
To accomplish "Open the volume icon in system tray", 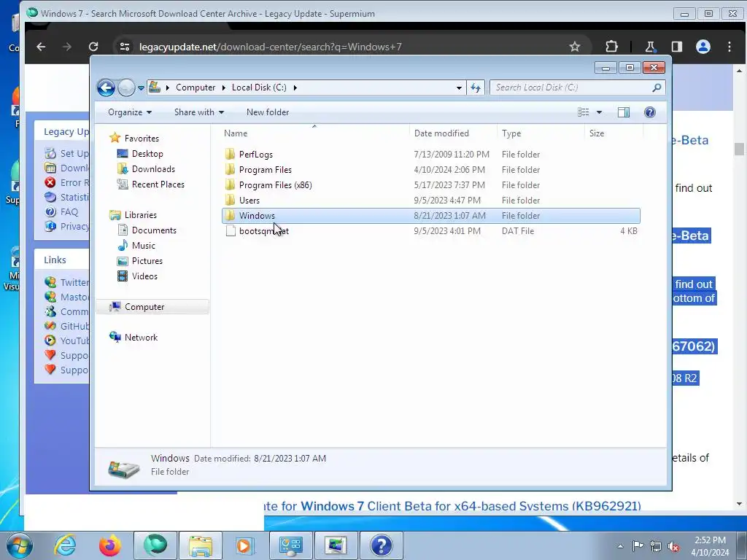I will pyautogui.click(x=673, y=546).
